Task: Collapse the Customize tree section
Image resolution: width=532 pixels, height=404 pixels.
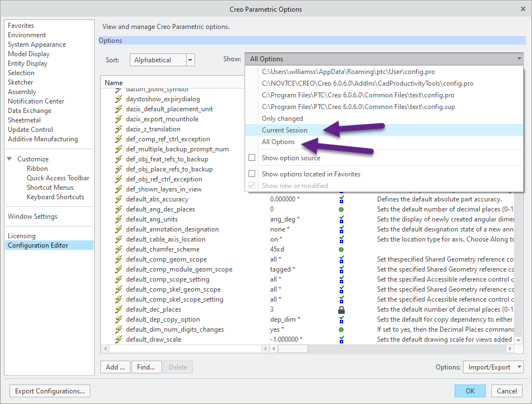Action: click(x=10, y=159)
